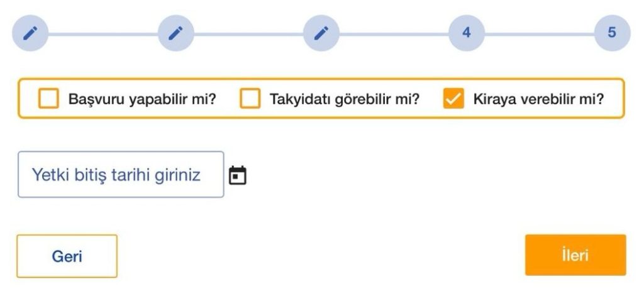
Task: Focus the 'Yetki bitiş tarihi giriniz' field
Action: pos(120,175)
